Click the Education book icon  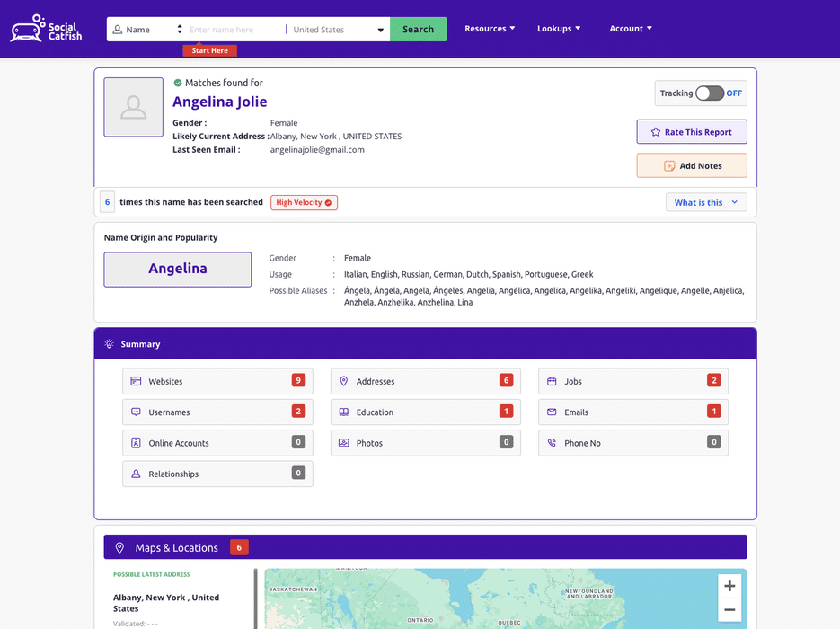(x=343, y=412)
